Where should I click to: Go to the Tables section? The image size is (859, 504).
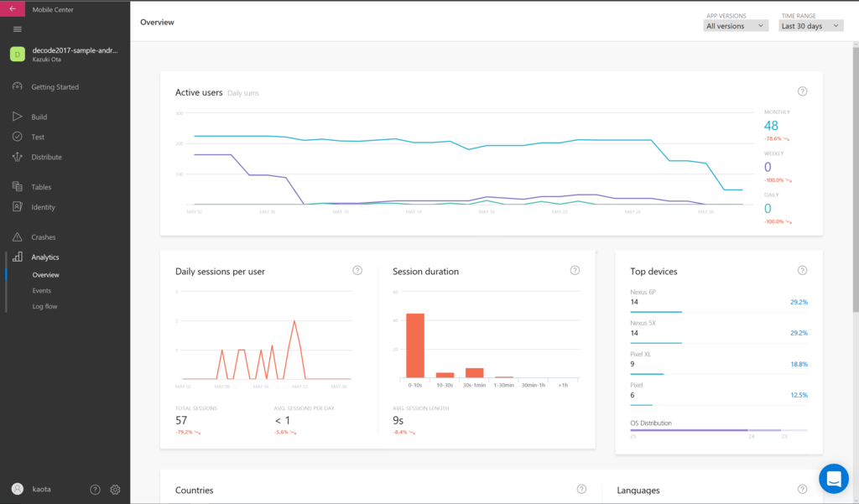[x=42, y=187]
